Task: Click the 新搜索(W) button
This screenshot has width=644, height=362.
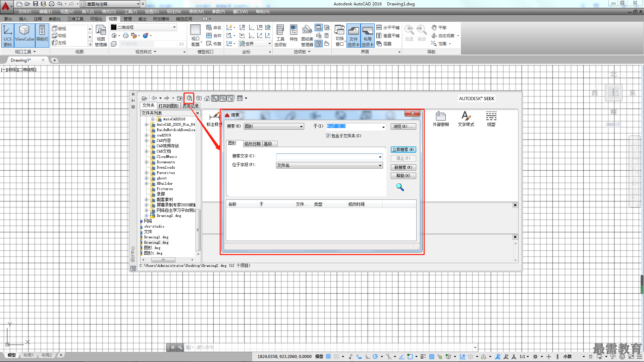Action: pos(403,167)
